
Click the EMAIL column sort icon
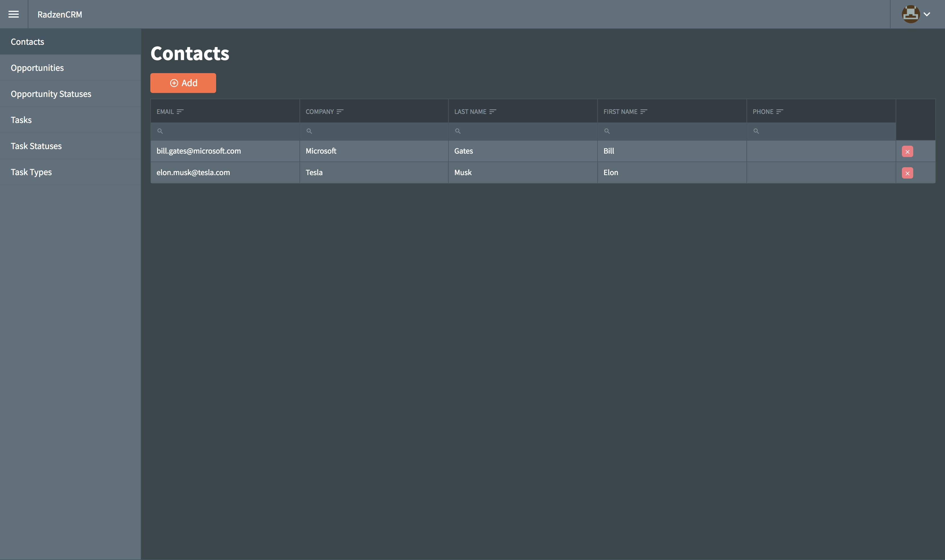pyautogui.click(x=180, y=112)
